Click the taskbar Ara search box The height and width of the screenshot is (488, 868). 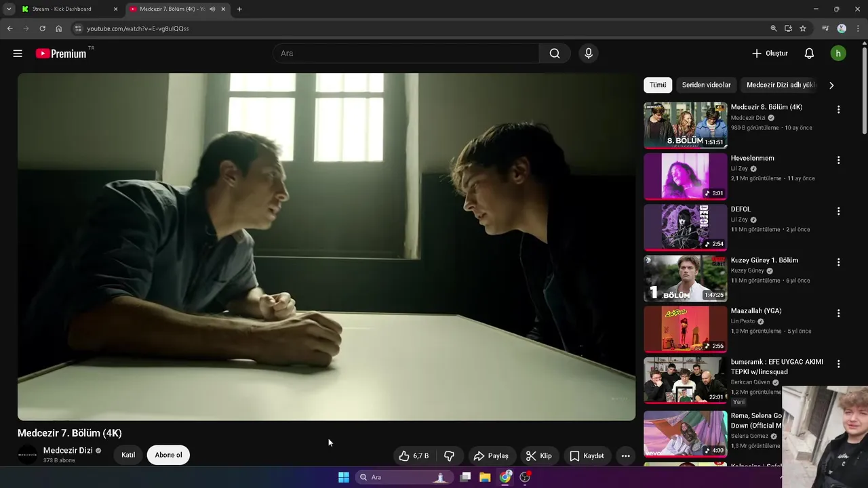pos(403,477)
